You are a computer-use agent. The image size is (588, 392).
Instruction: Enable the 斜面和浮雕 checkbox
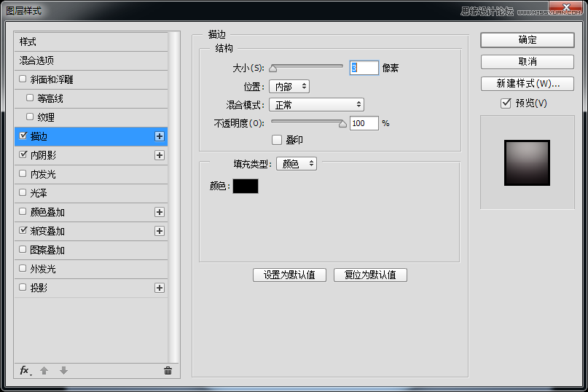pos(23,79)
